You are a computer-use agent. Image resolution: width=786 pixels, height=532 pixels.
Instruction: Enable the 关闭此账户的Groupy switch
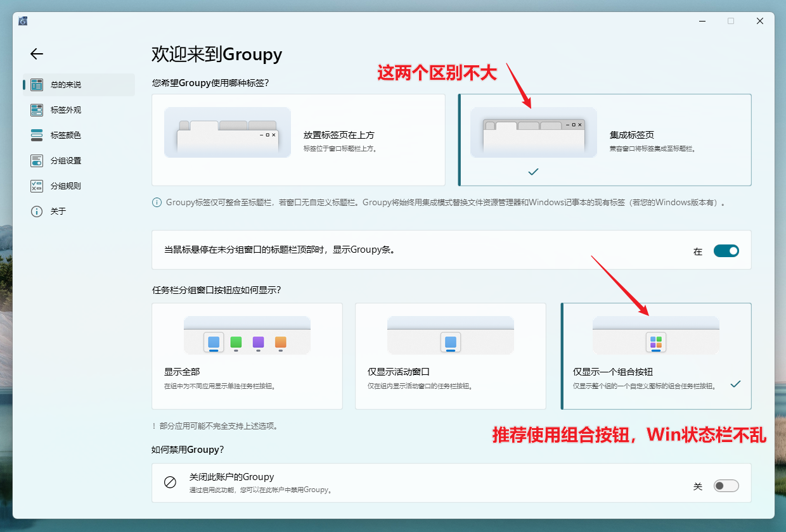(726, 486)
